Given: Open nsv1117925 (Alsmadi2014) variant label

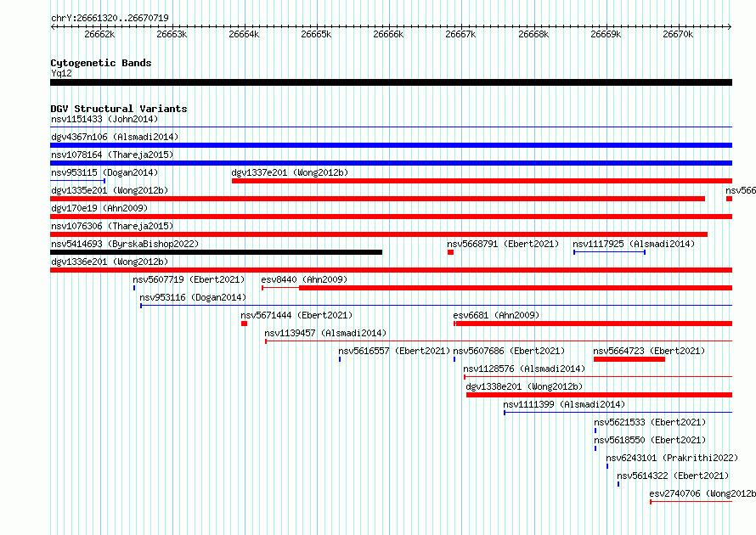Looking at the screenshot, I should [x=634, y=244].
